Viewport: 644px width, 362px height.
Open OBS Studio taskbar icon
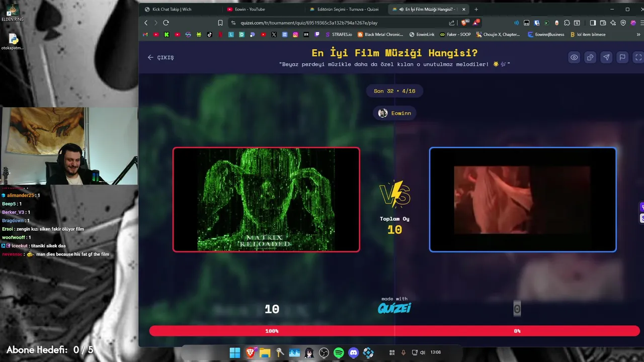pos(324,352)
